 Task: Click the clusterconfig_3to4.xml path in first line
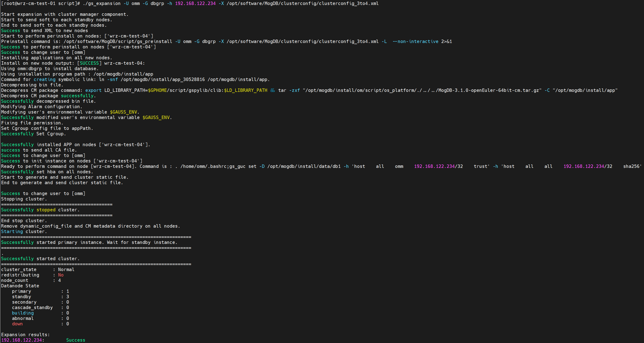[x=349, y=3]
